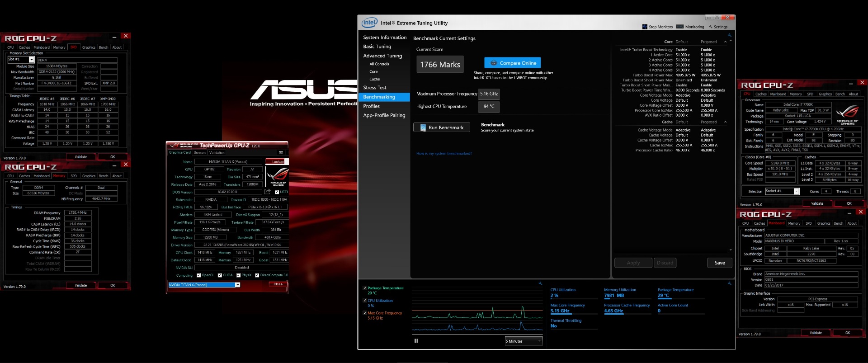Click the Intel logo in XTU title bar
Screen dimensions: 868x363
tap(369, 23)
